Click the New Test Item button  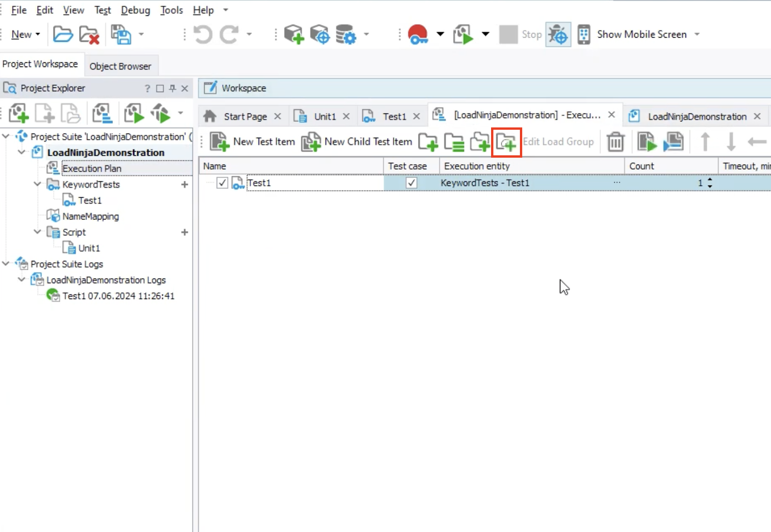tap(253, 142)
